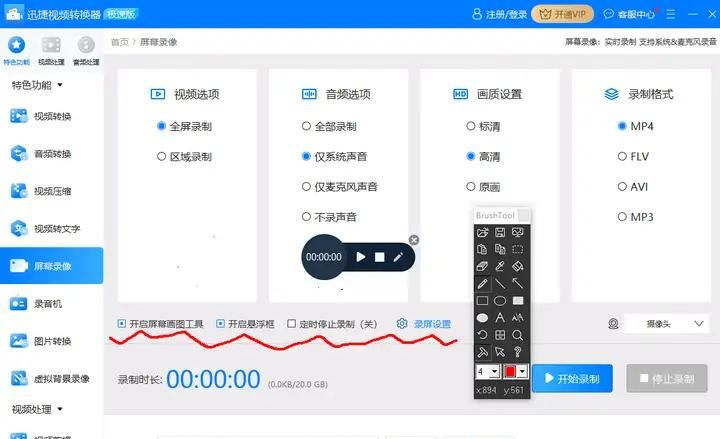Image resolution: width=720 pixels, height=439 pixels.
Task: Click the font size 'AA' icon
Action: click(x=518, y=318)
